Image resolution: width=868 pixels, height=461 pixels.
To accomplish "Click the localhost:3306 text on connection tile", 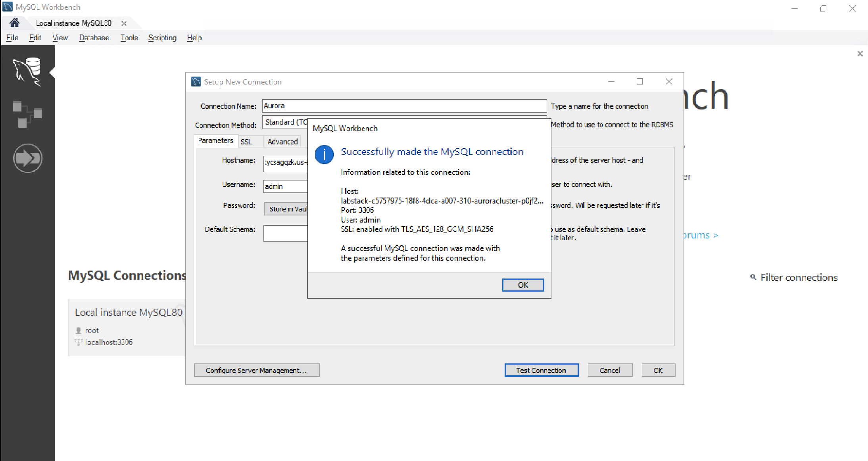I will [109, 342].
